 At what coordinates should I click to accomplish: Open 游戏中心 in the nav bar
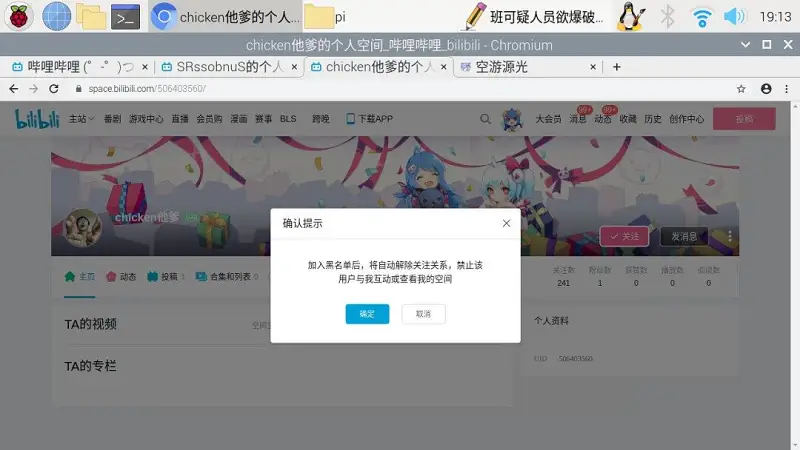click(146, 119)
